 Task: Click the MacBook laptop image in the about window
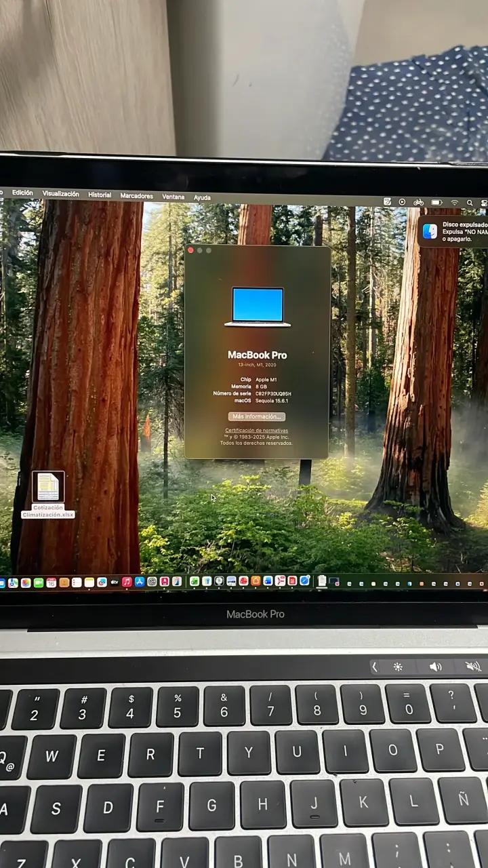258,307
